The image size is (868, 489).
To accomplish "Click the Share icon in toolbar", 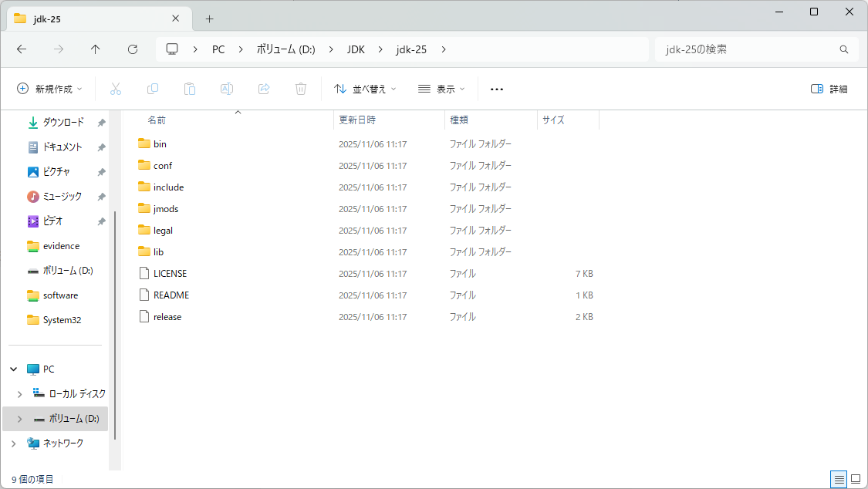I will coord(264,89).
